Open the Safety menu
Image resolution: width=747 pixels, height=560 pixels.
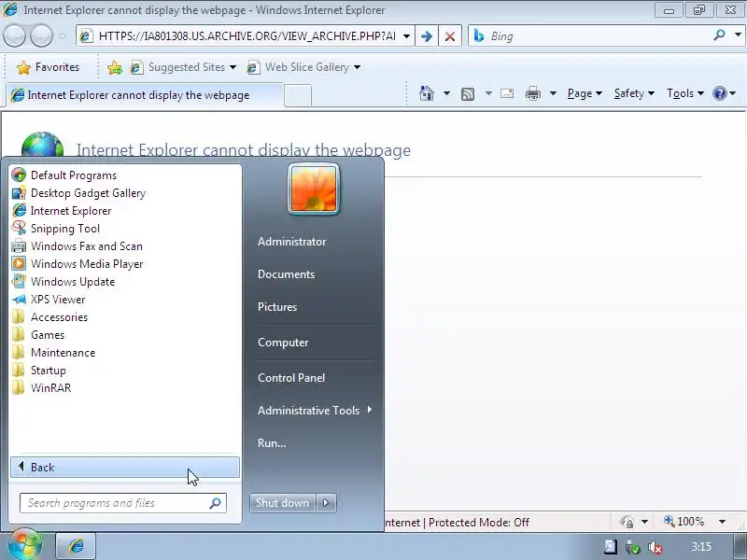(x=634, y=93)
